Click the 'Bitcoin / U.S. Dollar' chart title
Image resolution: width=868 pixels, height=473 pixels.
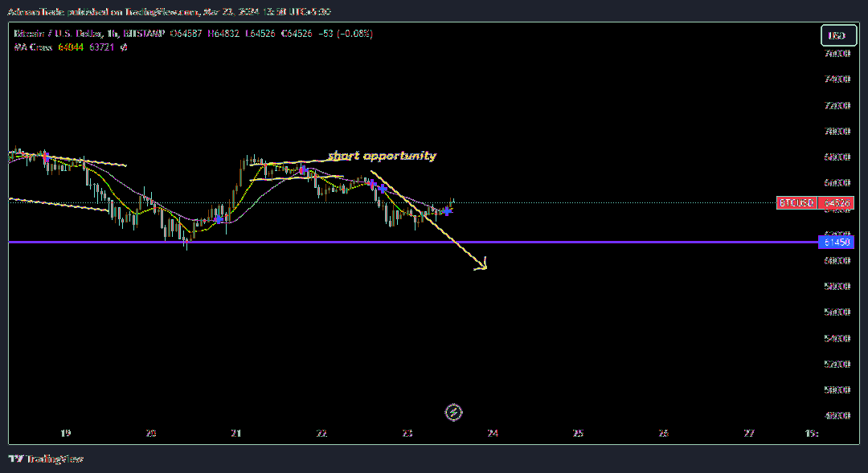click(x=56, y=34)
